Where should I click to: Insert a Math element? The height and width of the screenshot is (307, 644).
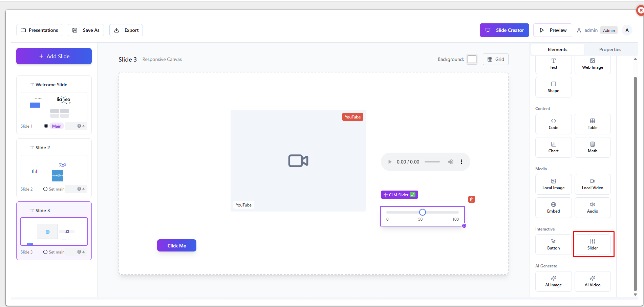[592, 147]
